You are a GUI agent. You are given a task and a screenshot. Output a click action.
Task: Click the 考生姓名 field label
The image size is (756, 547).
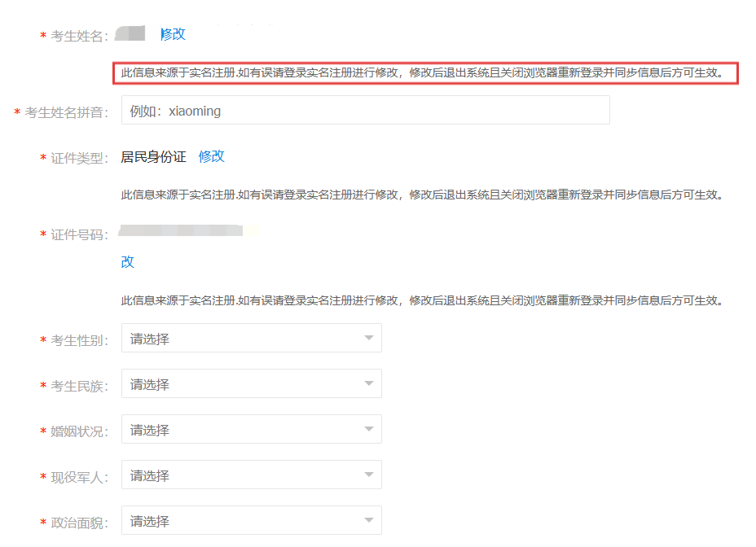[80, 36]
